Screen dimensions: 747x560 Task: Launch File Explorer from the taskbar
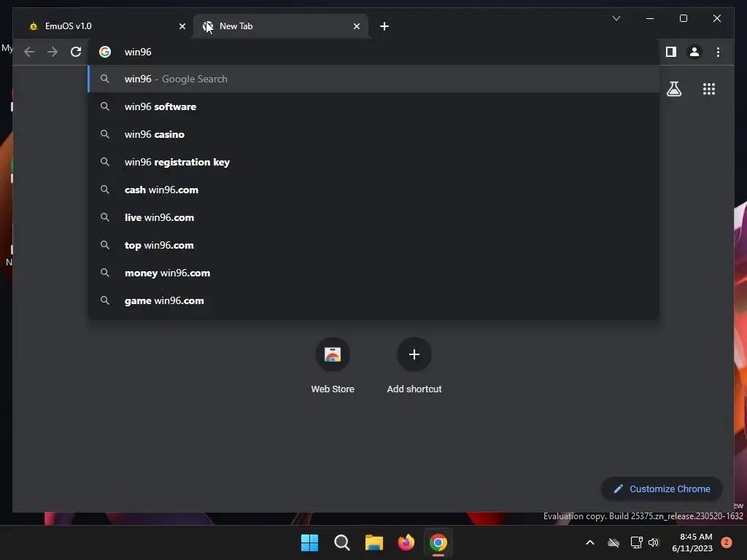pyautogui.click(x=374, y=542)
